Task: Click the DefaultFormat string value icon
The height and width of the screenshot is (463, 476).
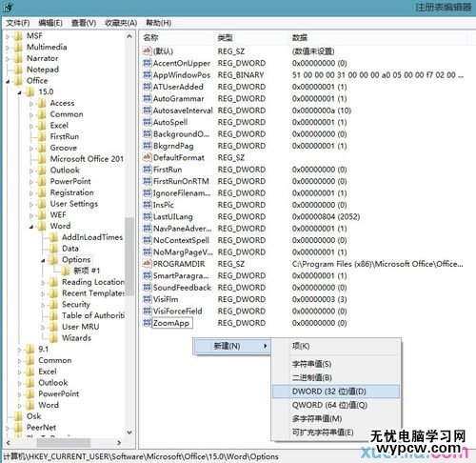Action: [147, 157]
